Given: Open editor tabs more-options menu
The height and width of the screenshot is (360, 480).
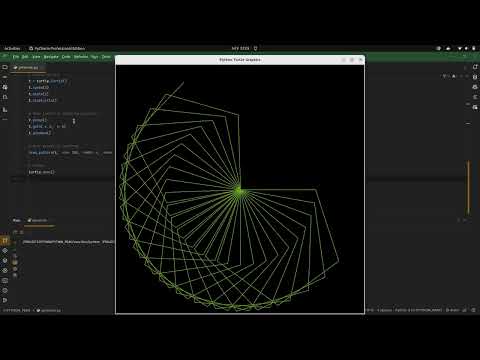Looking at the screenshot, I should tap(465, 68).
